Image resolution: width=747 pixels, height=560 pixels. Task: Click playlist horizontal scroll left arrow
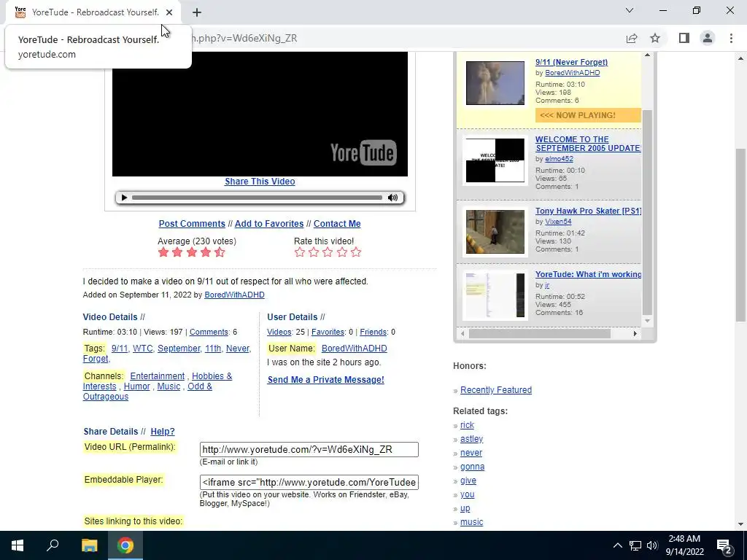tap(462, 334)
